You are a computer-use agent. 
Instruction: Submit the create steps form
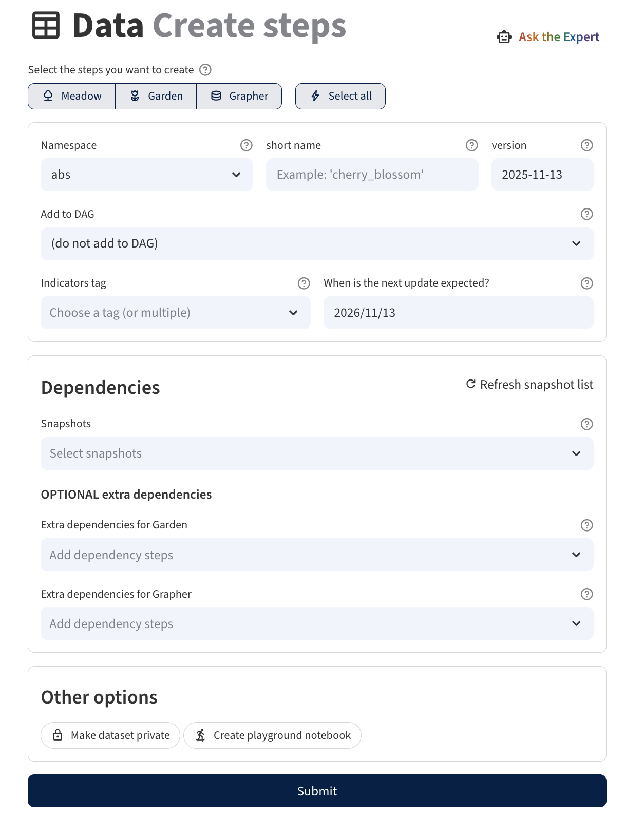pyautogui.click(x=317, y=791)
